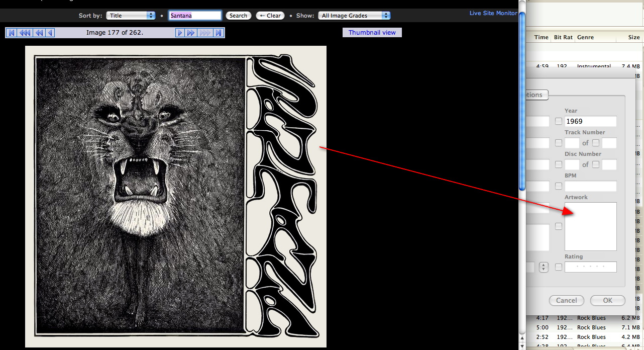Click the Track Number total field
The image size is (644, 350).
click(x=609, y=143)
